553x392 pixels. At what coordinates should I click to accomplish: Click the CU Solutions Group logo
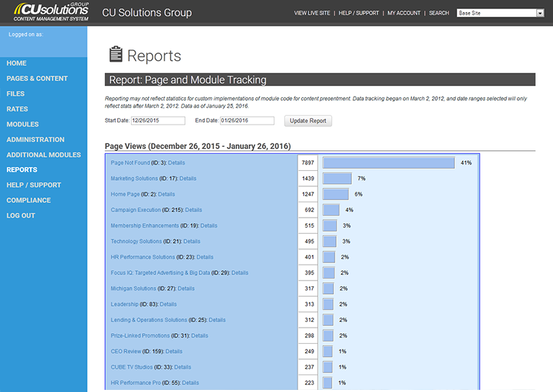click(51, 12)
